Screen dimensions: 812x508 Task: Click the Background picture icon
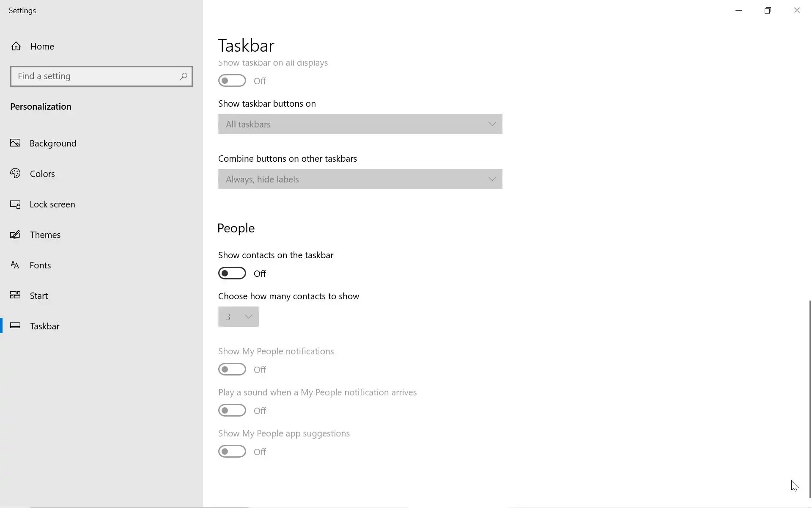point(15,143)
